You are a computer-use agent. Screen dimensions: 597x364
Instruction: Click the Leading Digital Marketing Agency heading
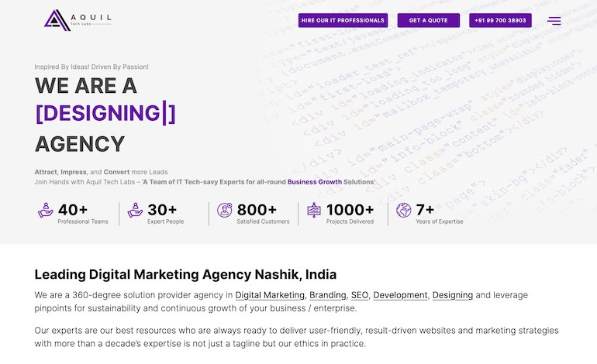[185, 274]
